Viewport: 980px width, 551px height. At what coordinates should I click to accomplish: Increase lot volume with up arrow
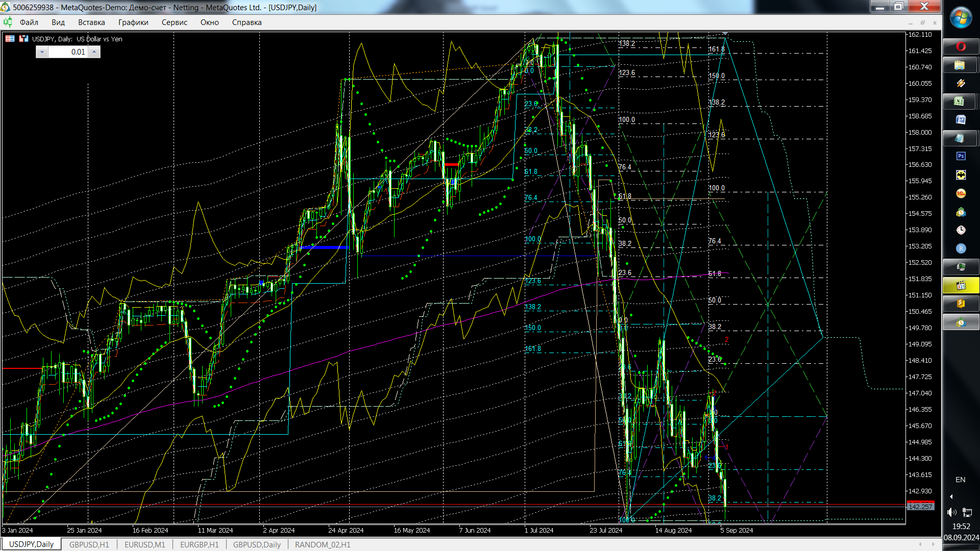pos(94,52)
